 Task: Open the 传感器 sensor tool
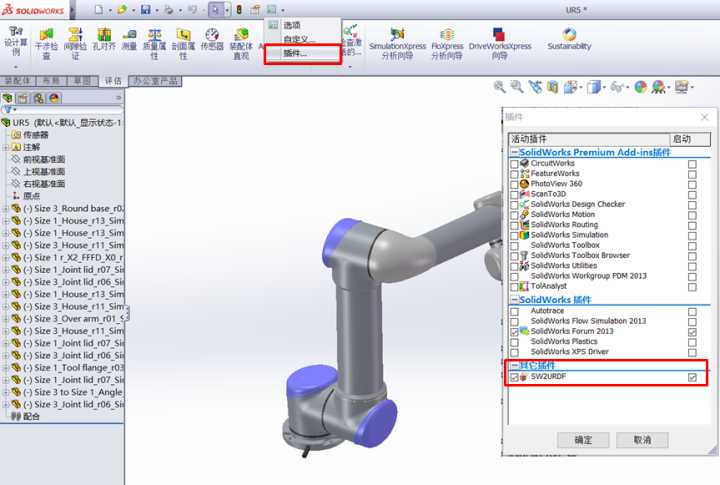tap(212, 39)
